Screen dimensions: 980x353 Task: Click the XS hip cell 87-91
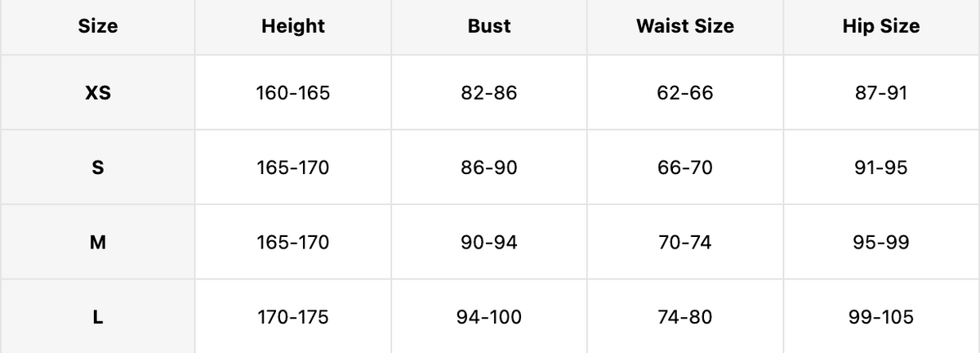(881, 92)
